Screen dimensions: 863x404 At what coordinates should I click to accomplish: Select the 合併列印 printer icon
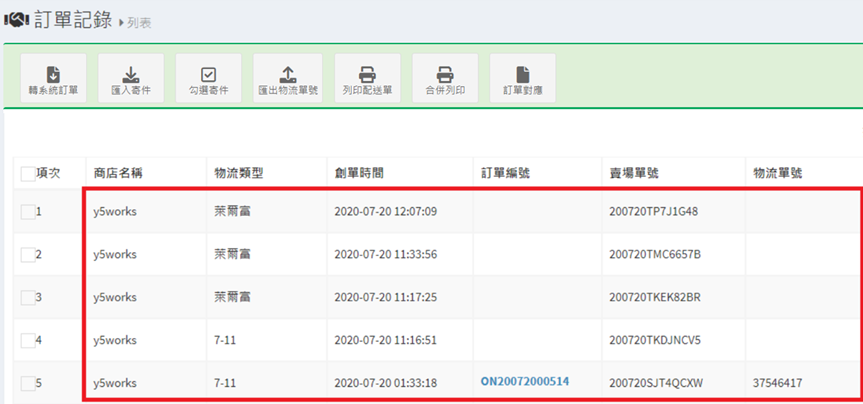[445, 73]
